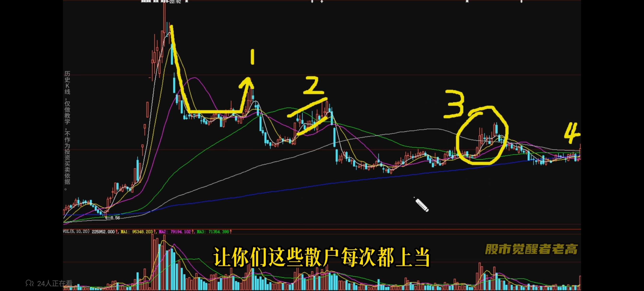Click the yellow number 2 annotation
Viewport: 644px width, 291px height.
coord(314,85)
